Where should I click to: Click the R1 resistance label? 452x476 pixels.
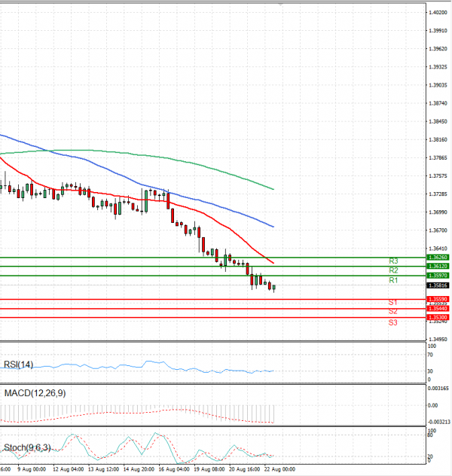(393, 280)
